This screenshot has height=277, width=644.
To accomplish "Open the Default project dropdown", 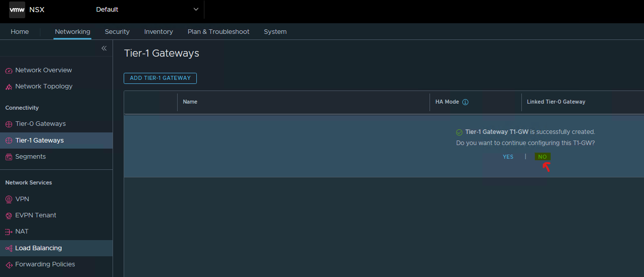I will 147,9.
